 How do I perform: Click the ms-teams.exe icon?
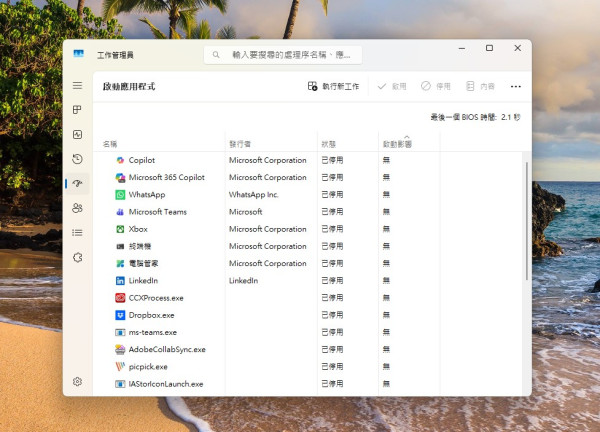[x=120, y=332]
